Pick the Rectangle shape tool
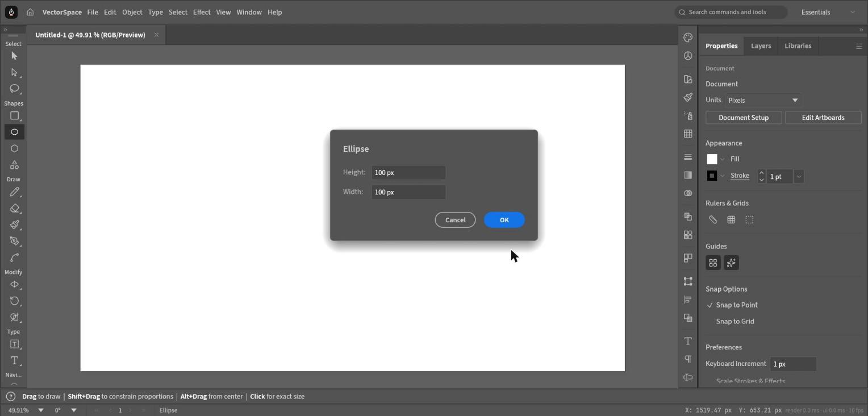The width and height of the screenshot is (868, 416). pyautogui.click(x=14, y=115)
